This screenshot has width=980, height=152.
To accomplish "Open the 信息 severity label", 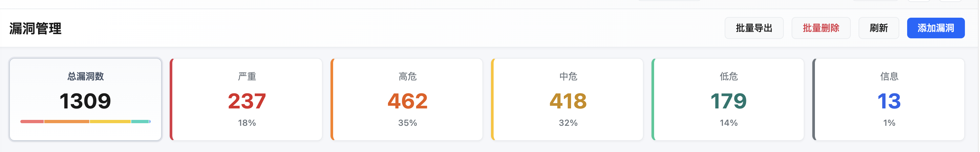I will tap(889, 76).
